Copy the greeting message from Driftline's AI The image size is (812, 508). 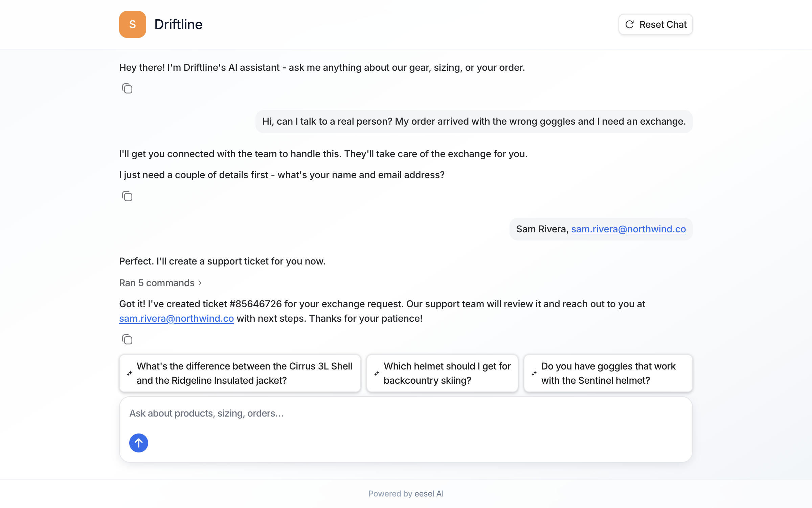click(127, 89)
